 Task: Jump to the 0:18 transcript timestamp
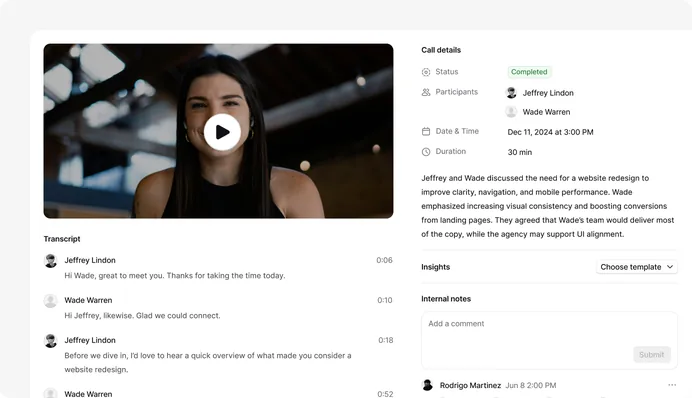click(x=385, y=340)
